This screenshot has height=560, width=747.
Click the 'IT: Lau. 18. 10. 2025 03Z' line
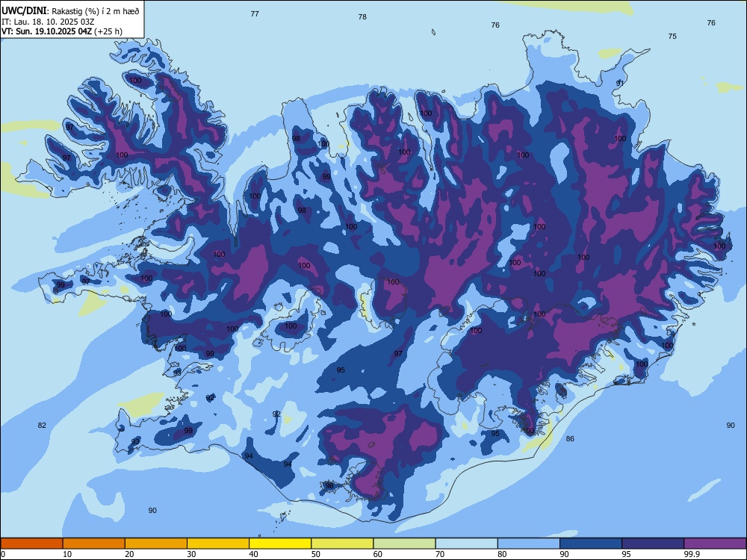pos(48,22)
